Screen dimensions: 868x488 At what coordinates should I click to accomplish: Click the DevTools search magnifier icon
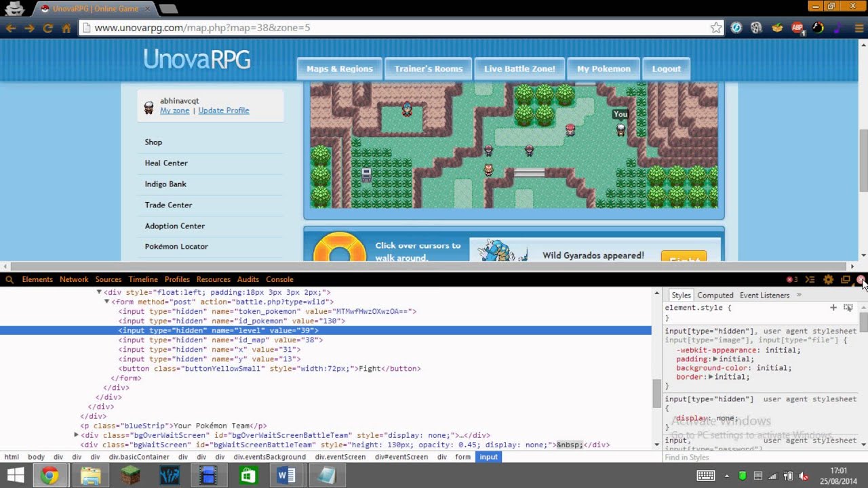(x=9, y=279)
